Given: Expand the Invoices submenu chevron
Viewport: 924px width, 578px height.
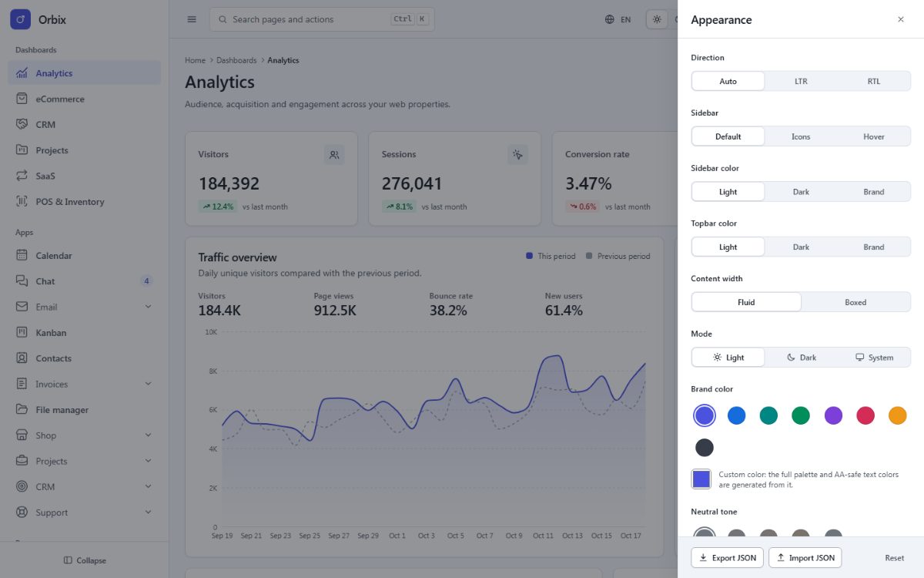Looking at the screenshot, I should click(x=148, y=384).
